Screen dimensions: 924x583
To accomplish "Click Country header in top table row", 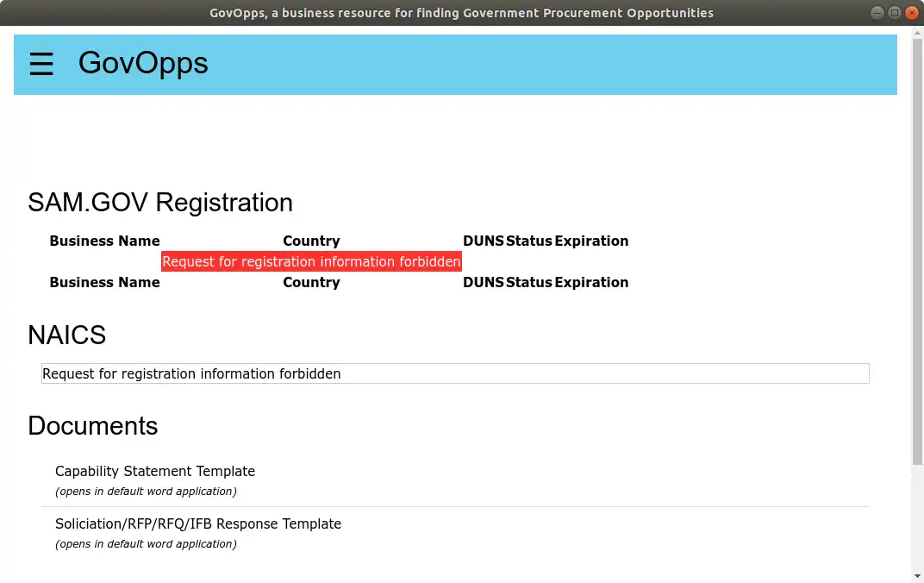I will point(311,241).
